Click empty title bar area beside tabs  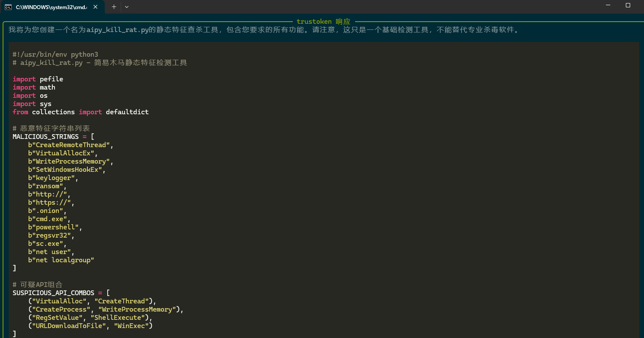pos(363,7)
